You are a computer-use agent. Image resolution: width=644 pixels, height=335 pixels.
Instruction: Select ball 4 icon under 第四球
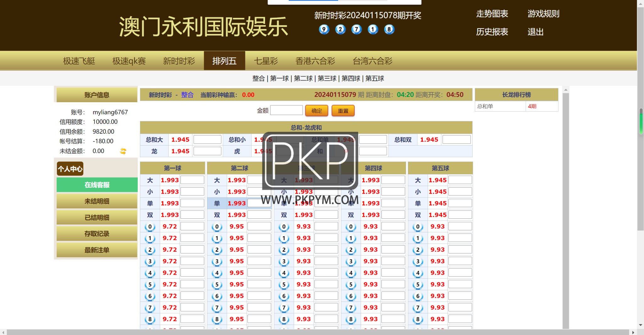point(351,273)
